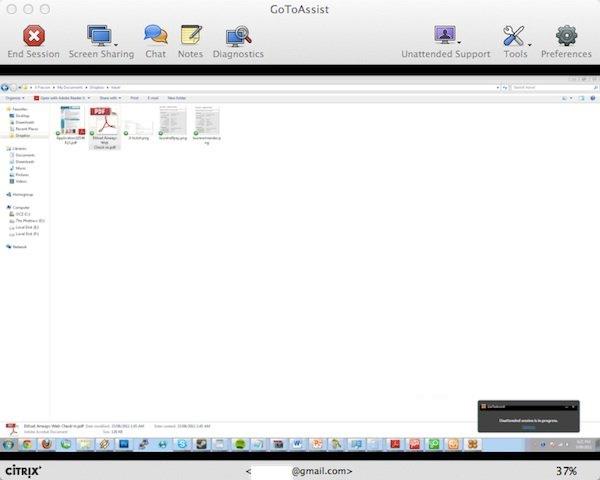
Task: Click the Windows Start button
Action: [8, 444]
